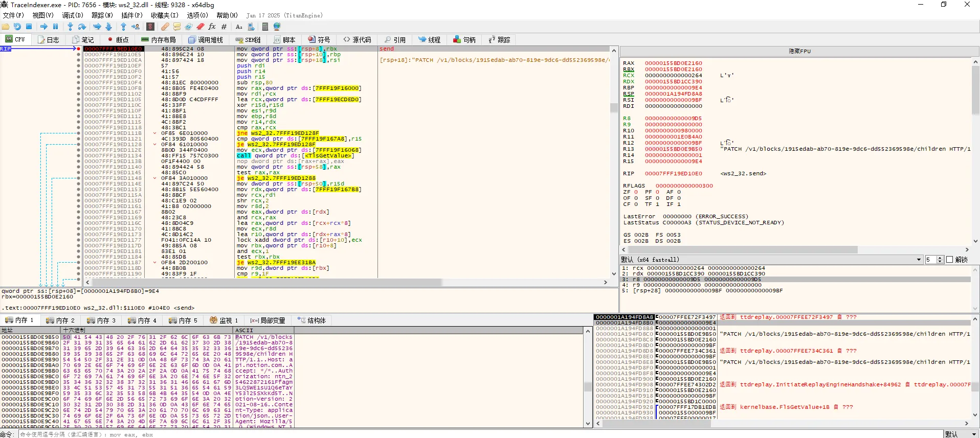The width and height of the screenshot is (980, 438).
Task: Open the 默认 dropdown in status bar
Action: tap(961, 434)
